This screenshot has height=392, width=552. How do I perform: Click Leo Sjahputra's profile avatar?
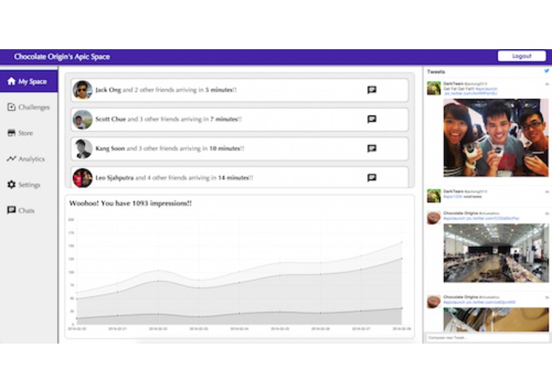pyautogui.click(x=83, y=178)
